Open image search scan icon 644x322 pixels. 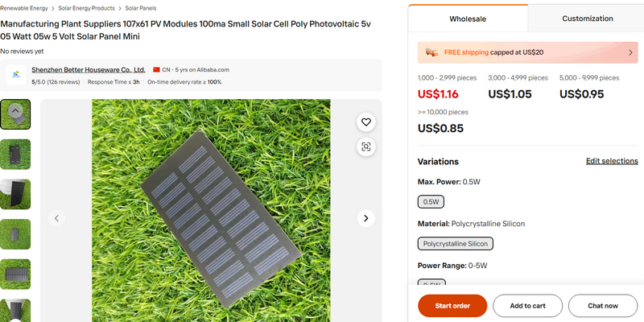tap(366, 147)
